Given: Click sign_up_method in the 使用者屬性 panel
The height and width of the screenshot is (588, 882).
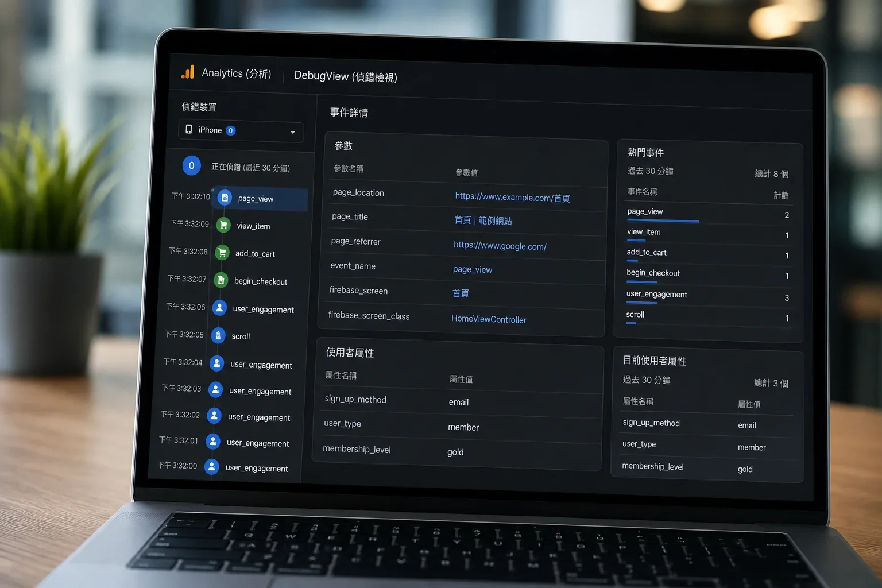Looking at the screenshot, I should pos(355,399).
